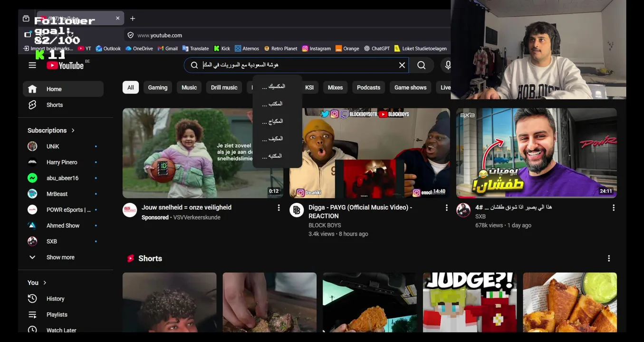Select the Podcasts filter chip
The width and height of the screenshot is (644, 342).
click(x=368, y=87)
